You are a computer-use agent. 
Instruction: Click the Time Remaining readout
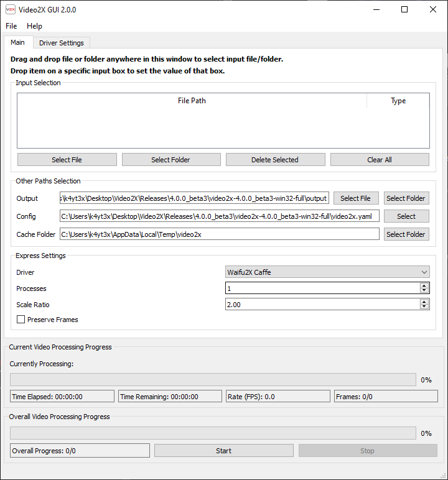170,396
